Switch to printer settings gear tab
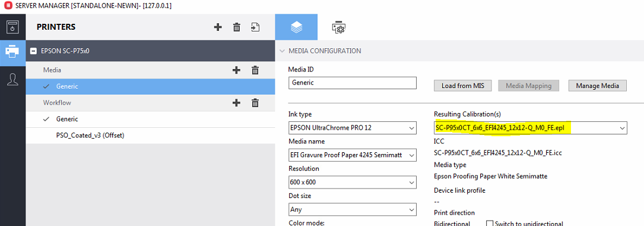 [338, 27]
